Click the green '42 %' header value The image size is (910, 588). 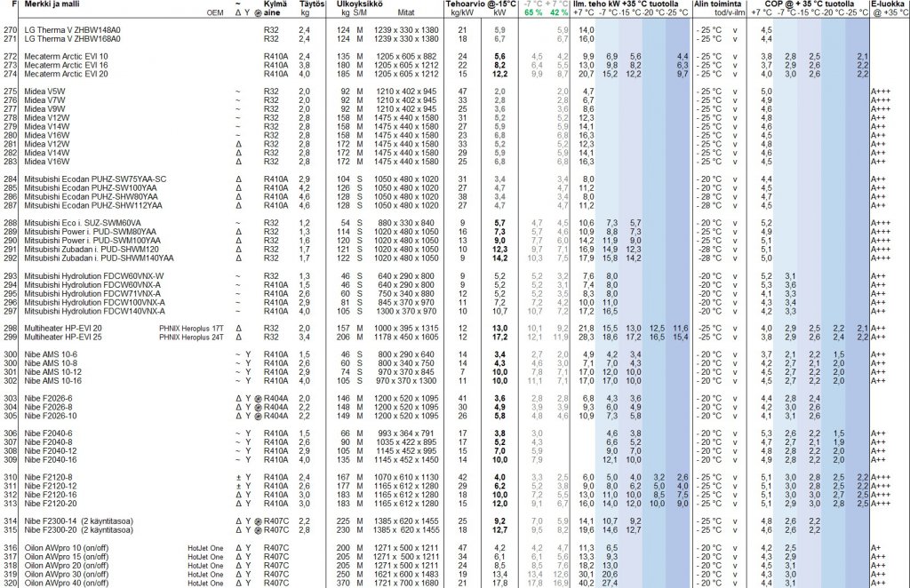[559, 12]
